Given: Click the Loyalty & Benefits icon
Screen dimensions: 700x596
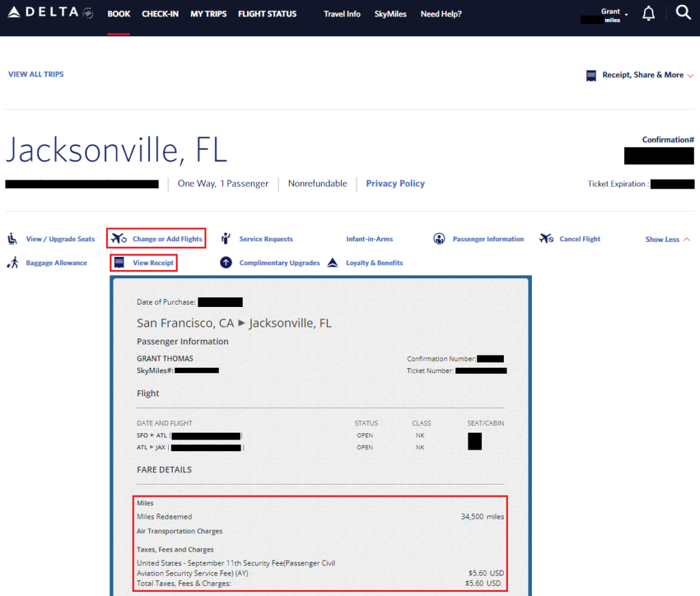Looking at the screenshot, I should tap(332, 262).
